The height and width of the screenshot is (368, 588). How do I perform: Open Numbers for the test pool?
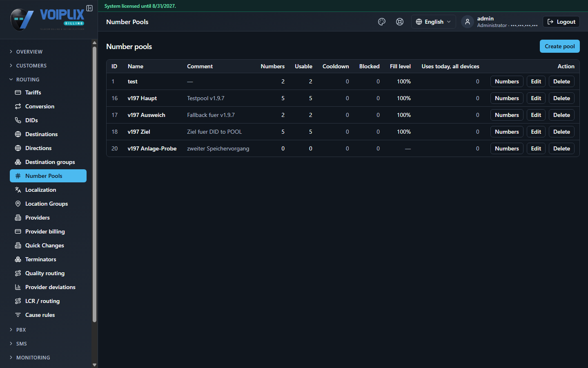click(x=507, y=81)
